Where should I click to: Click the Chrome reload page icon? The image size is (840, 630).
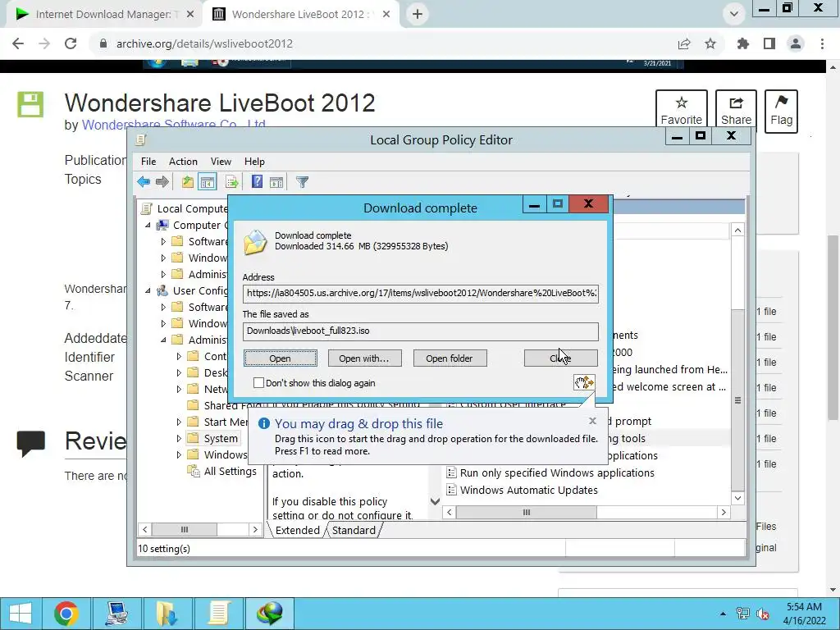click(71, 43)
